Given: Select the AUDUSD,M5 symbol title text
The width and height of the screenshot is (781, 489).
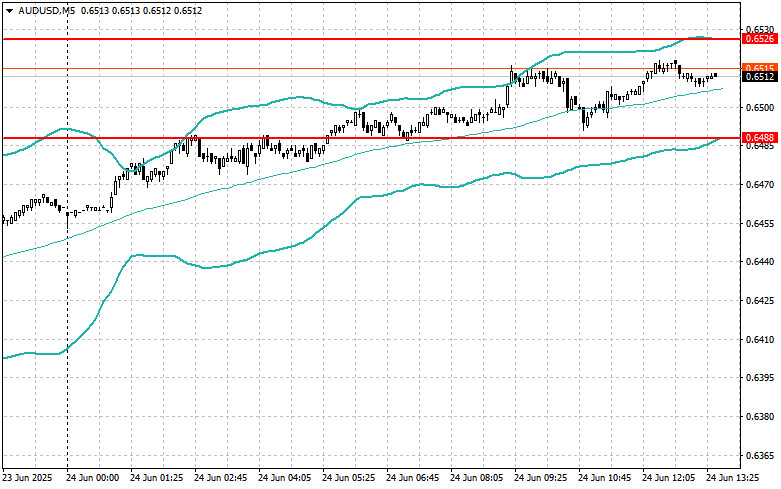Looking at the screenshot, I should click(x=47, y=10).
